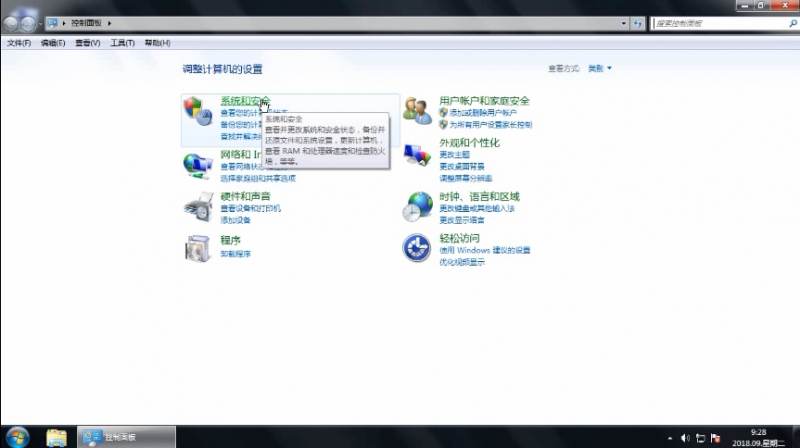Open the Network and Internet globe icon
800x448 pixels.
[197, 166]
